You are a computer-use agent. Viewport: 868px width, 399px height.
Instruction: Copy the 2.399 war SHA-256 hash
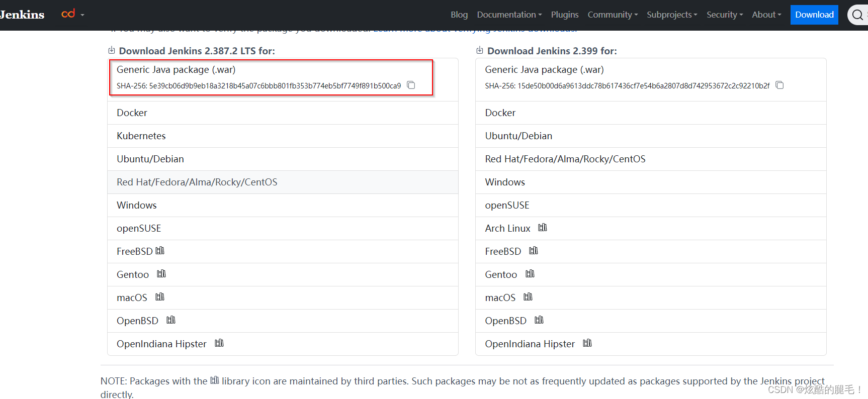tap(779, 85)
